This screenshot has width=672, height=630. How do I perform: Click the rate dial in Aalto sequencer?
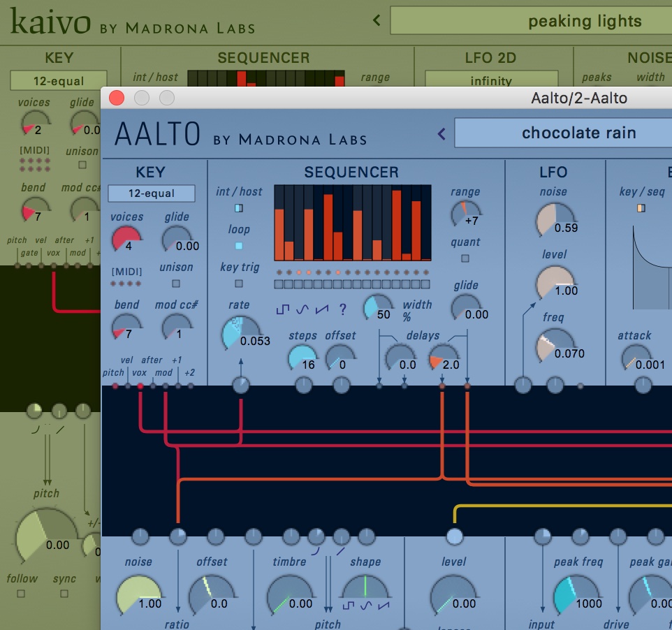[x=241, y=333]
